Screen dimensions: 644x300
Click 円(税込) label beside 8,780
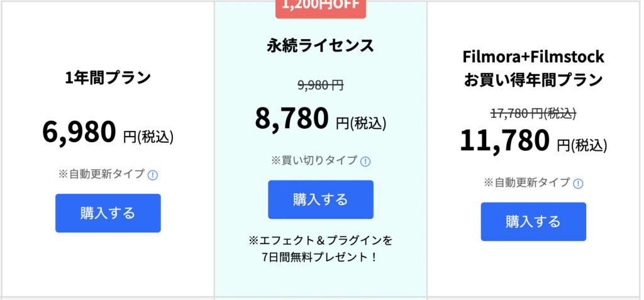(361, 123)
